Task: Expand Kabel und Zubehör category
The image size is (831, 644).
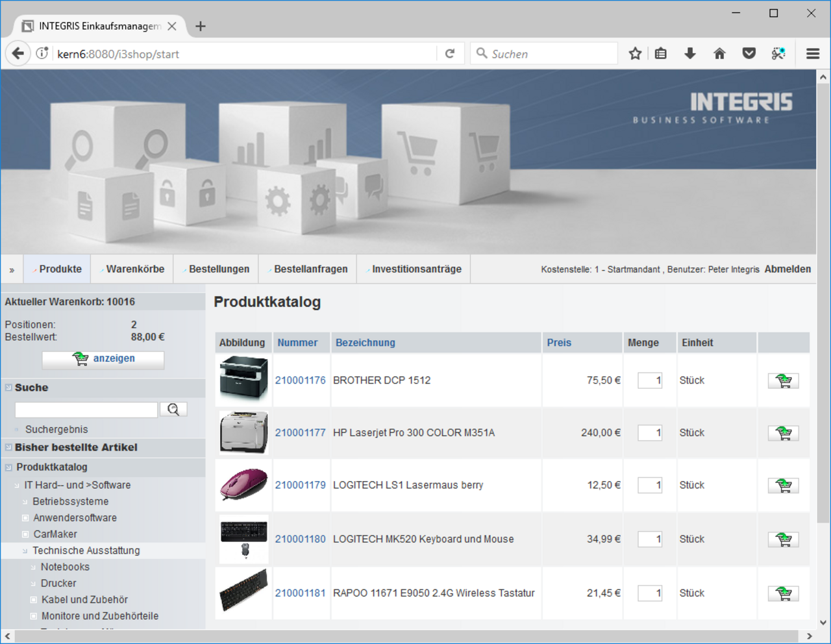Action: (34, 600)
